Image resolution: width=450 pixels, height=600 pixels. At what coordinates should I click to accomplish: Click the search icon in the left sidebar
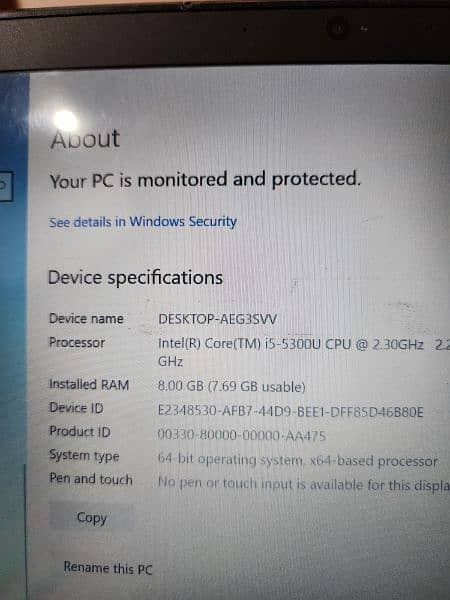click(5, 186)
